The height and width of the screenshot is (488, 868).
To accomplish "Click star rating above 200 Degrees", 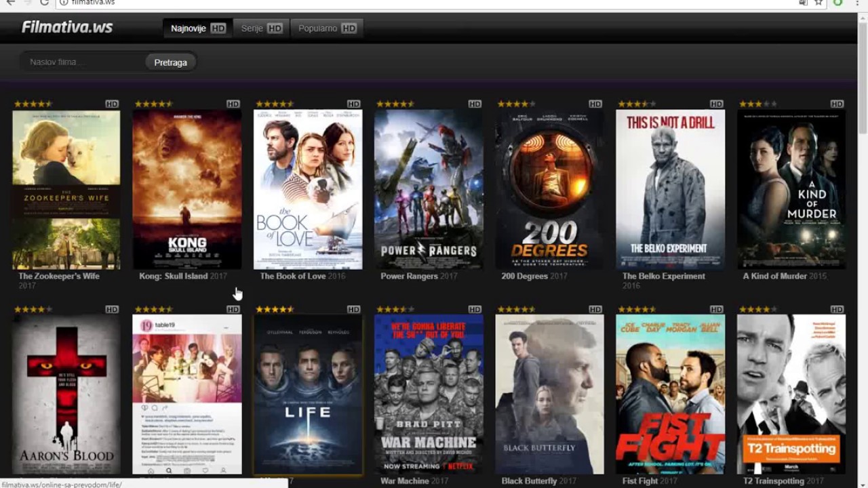I will coord(516,104).
